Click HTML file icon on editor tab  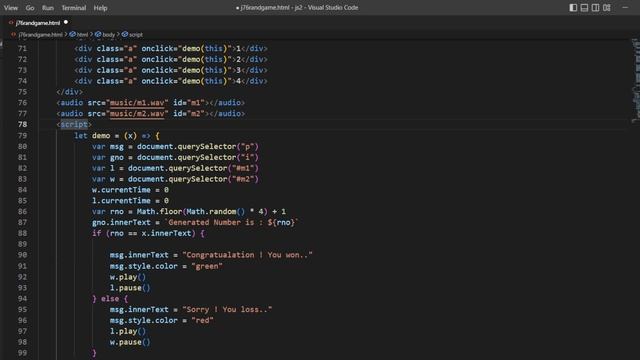click(x=11, y=23)
